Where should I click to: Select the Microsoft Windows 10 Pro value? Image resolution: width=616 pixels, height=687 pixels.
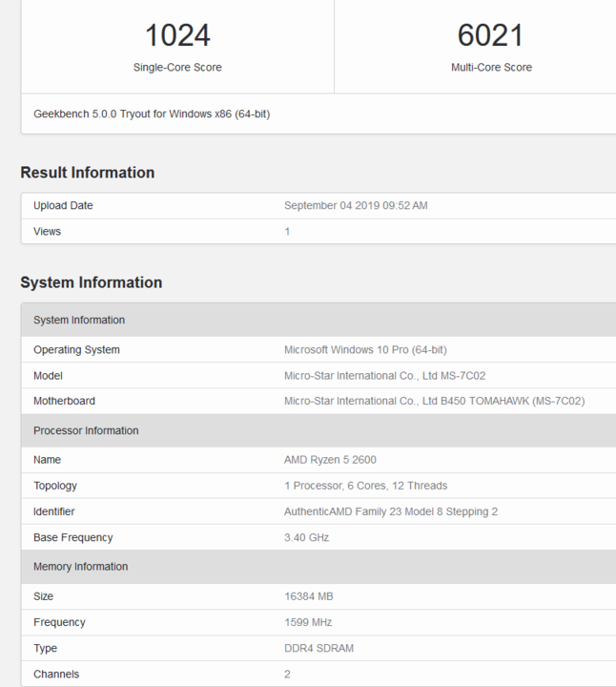tap(365, 349)
